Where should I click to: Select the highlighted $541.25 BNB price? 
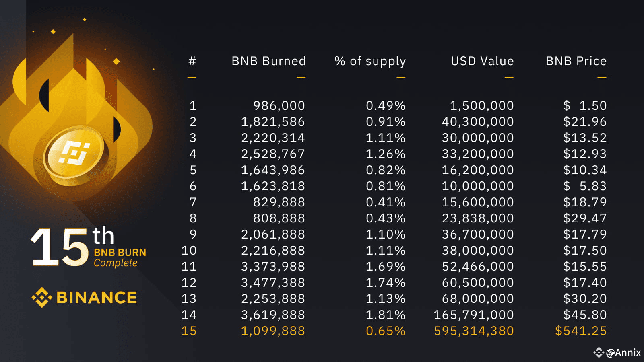pos(581,331)
